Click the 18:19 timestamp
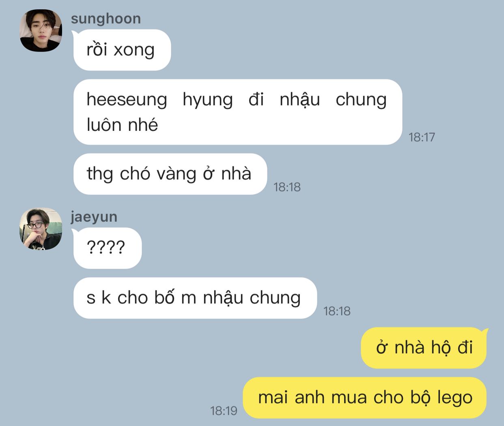The width and height of the screenshot is (504, 426). coord(224,411)
